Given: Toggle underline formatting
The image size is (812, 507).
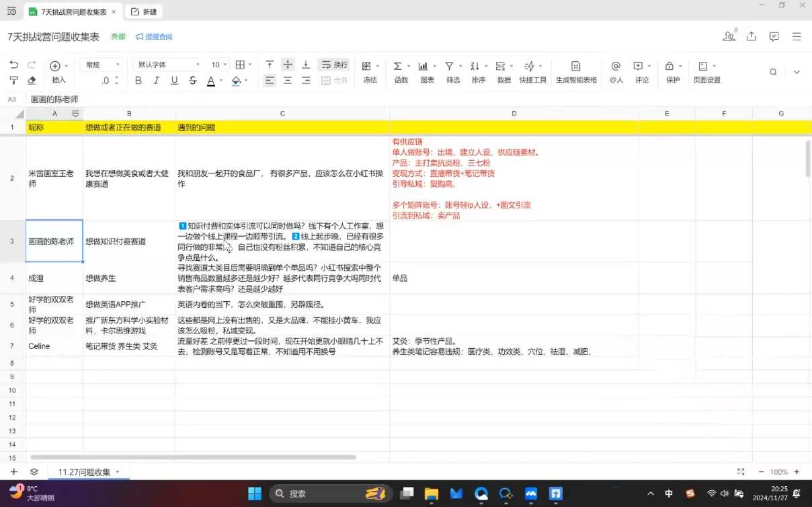Looking at the screenshot, I should tap(174, 79).
